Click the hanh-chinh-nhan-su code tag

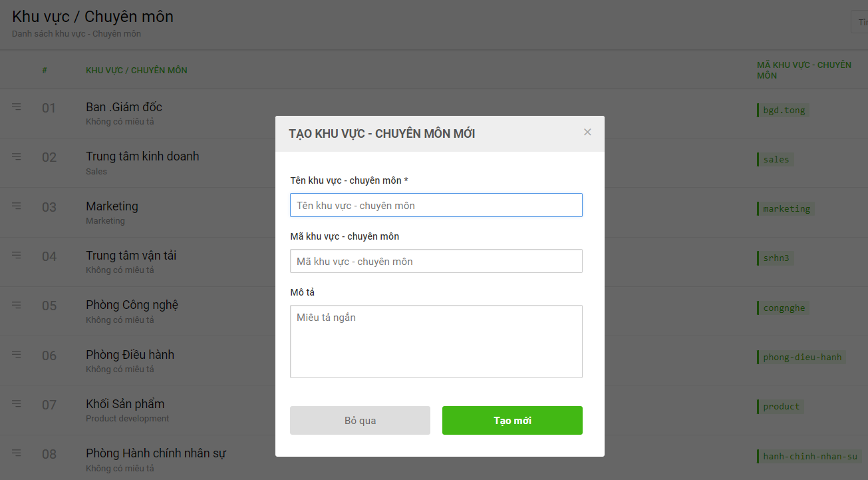point(809,457)
